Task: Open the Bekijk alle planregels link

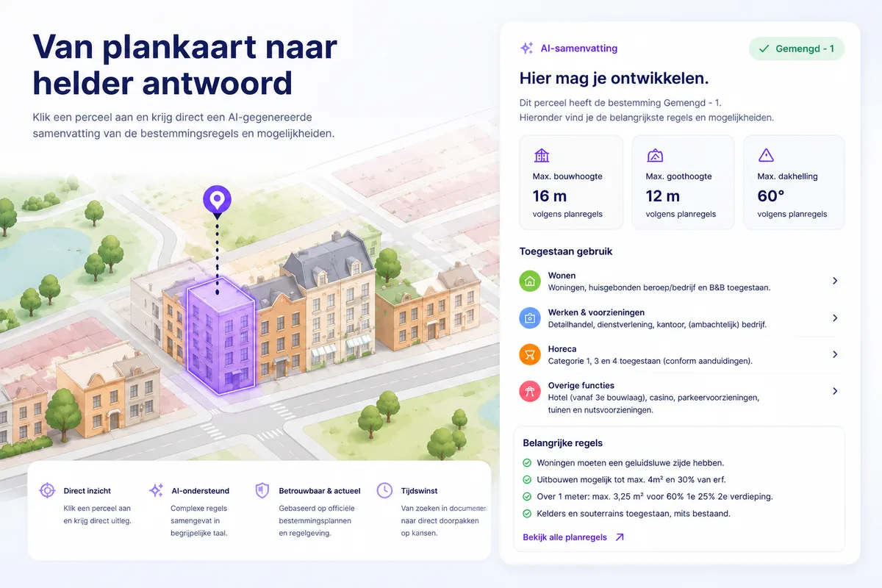Action: coord(565,537)
